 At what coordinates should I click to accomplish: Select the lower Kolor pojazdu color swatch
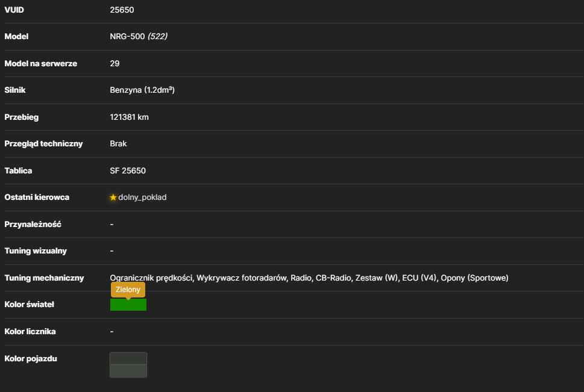(128, 371)
